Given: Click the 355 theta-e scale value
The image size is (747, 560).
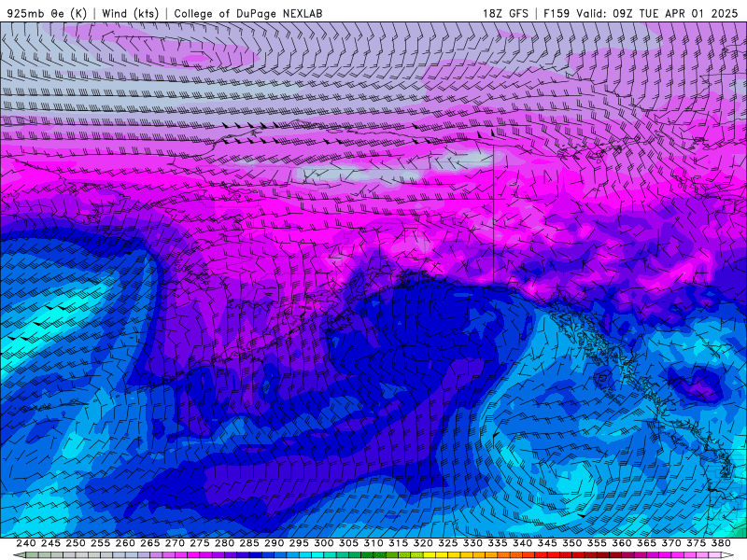Looking at the screenshot, I should [597, 543].
